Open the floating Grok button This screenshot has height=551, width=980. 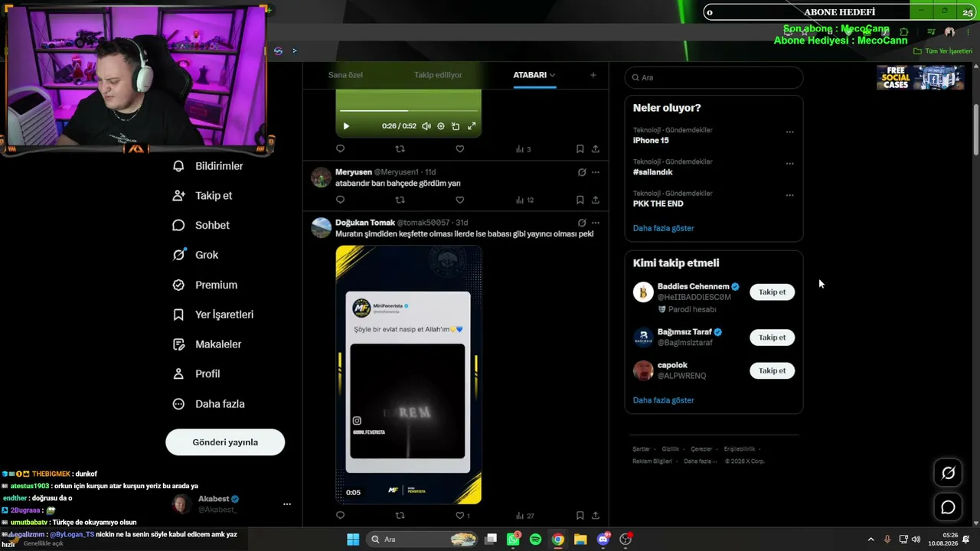[x=948, y=473]
